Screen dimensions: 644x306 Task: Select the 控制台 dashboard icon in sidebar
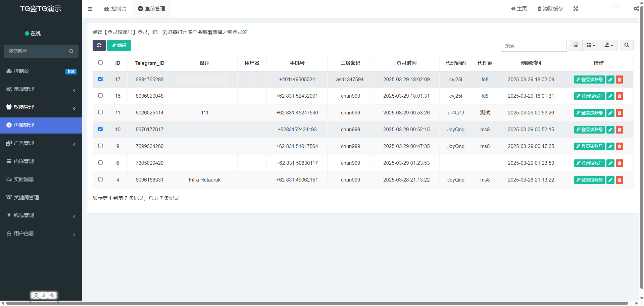coord(8,71)
